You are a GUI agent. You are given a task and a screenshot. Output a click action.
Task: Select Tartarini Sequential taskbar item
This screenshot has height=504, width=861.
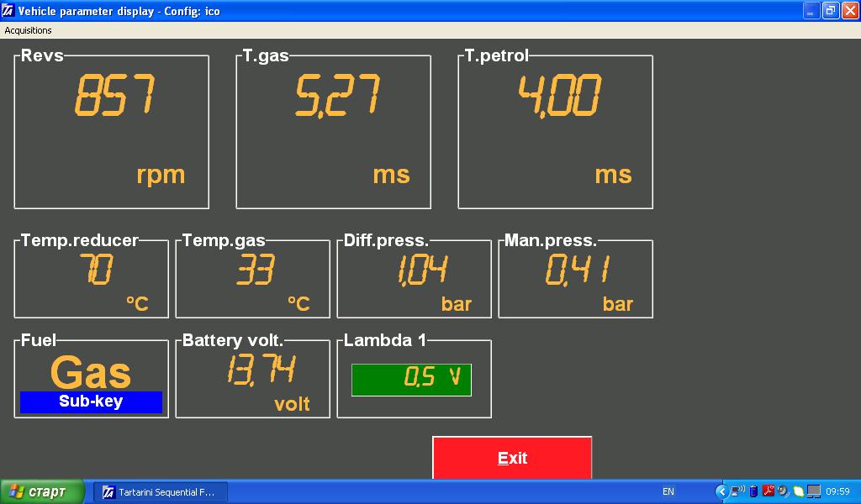[x=160, y=492]
